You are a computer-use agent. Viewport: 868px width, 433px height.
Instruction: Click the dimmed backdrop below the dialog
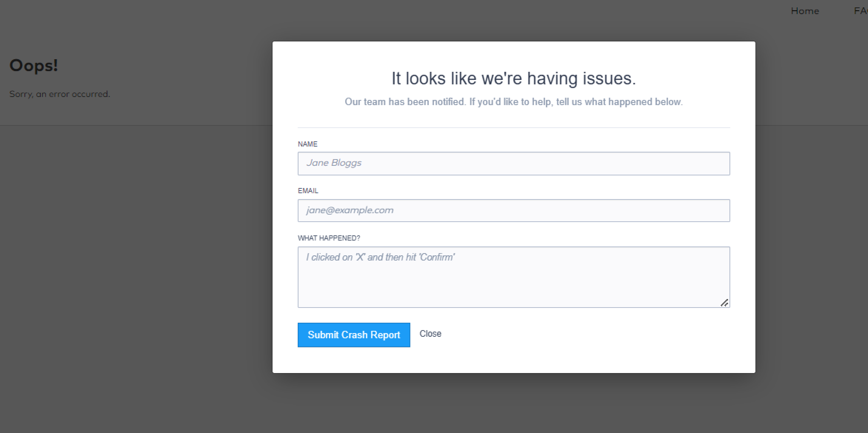click(514, 403)
